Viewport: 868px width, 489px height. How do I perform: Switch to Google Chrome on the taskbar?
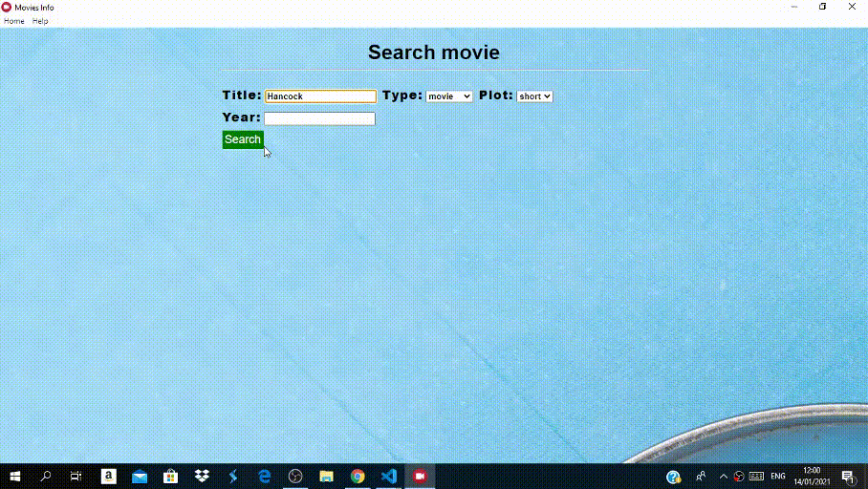pyautogui.click(x=358, y=477)
